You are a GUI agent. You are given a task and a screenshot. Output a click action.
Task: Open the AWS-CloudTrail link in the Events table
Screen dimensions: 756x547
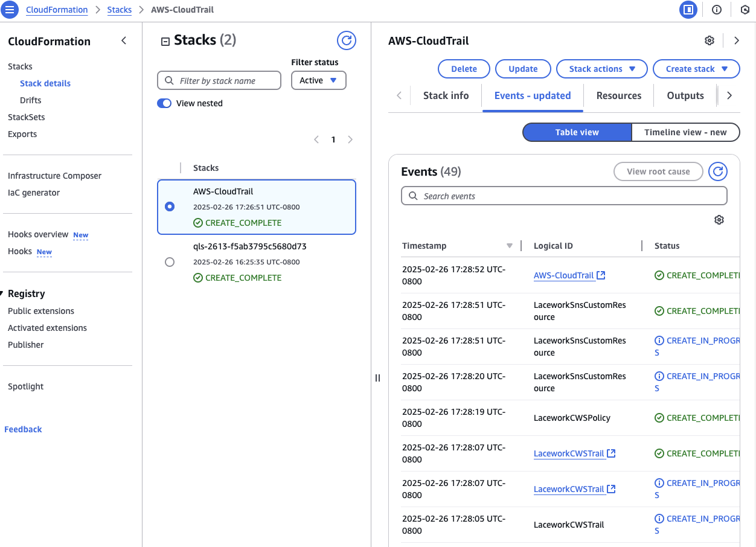(x=569, y=275)
